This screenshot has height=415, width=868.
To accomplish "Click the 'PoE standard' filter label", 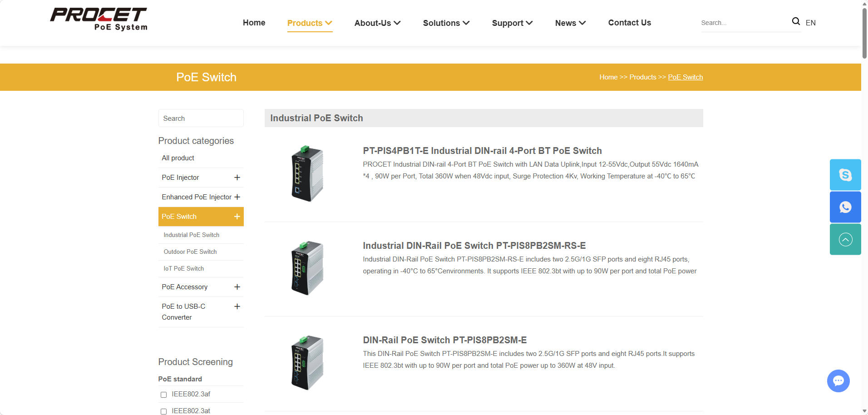I will click(x=180, y=379).
